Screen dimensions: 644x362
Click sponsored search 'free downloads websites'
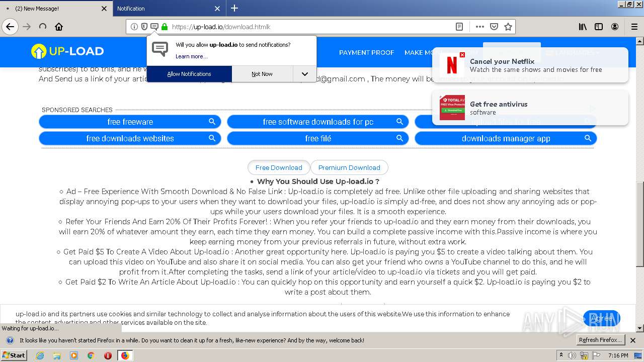[130, 138]
